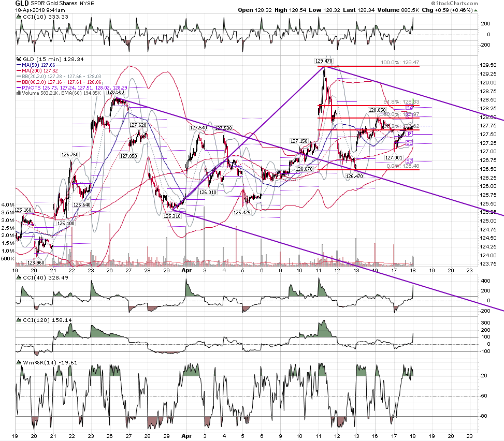Click the S1 pivot level marker
This screenshot has height=441, width=504.
409,143
